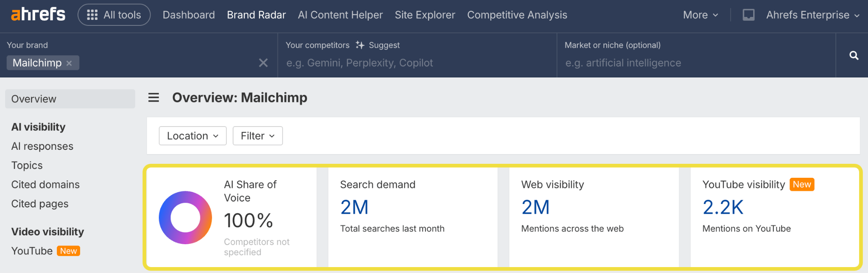
Task: Click the Market or niche field
Action: click(x=695, y=63)
